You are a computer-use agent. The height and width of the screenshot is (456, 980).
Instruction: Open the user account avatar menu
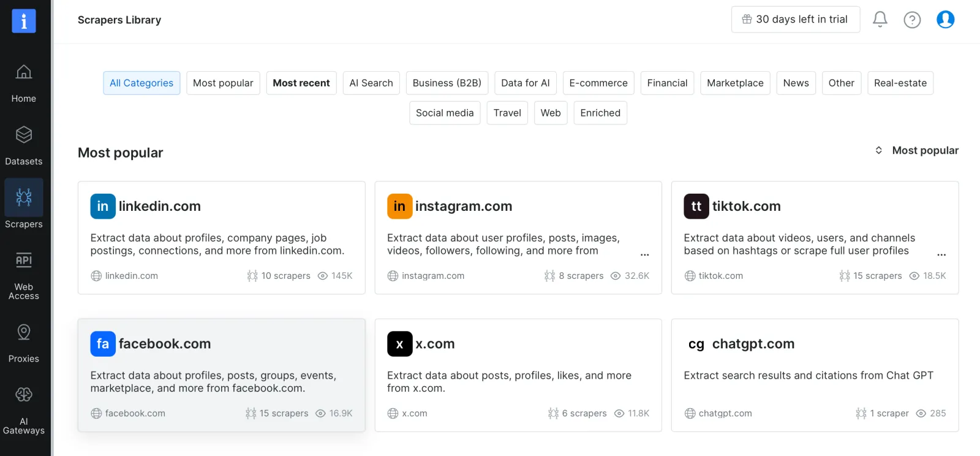click(x=945, y=20)
